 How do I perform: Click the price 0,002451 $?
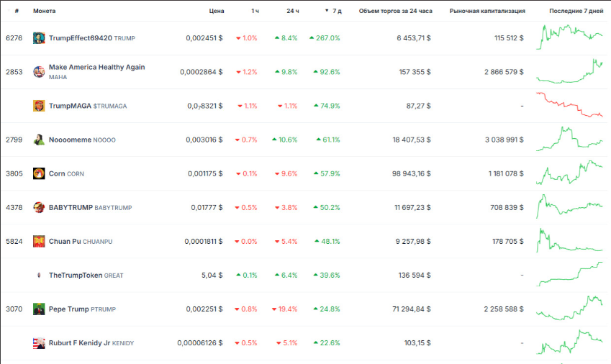coord(204,38)
